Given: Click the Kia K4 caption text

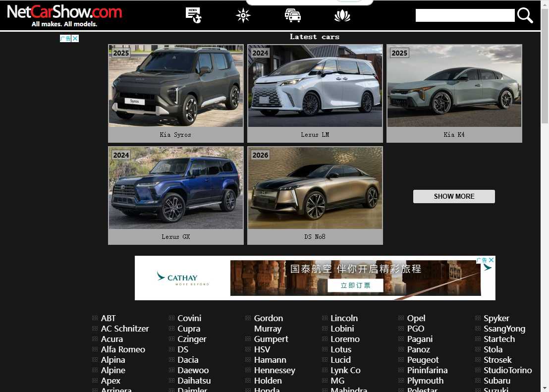Looking at the screenshot, I should [x=454, y=134].
